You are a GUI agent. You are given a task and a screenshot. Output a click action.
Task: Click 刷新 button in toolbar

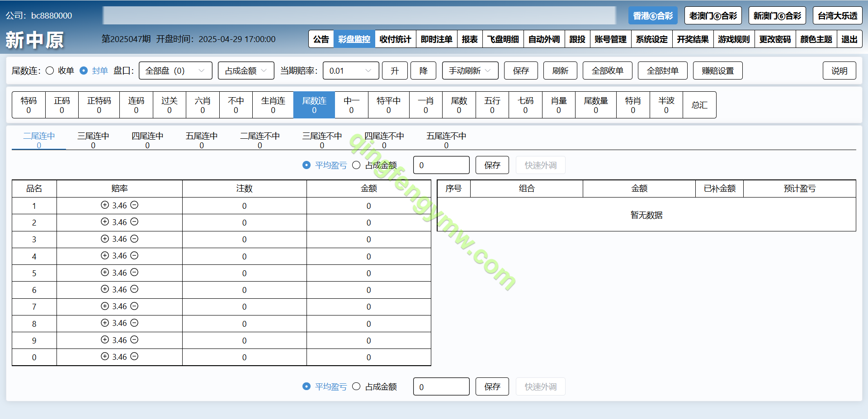560,71
